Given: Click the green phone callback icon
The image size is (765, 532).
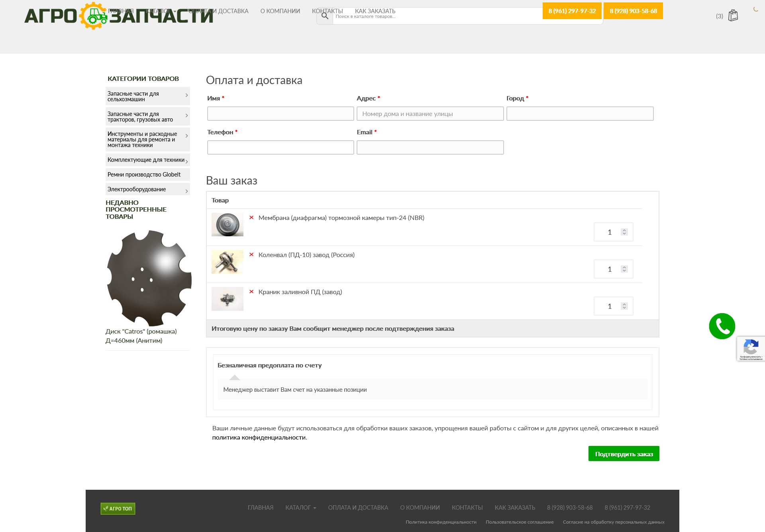Looking at the screenshot, I should (x=722, y=326).
